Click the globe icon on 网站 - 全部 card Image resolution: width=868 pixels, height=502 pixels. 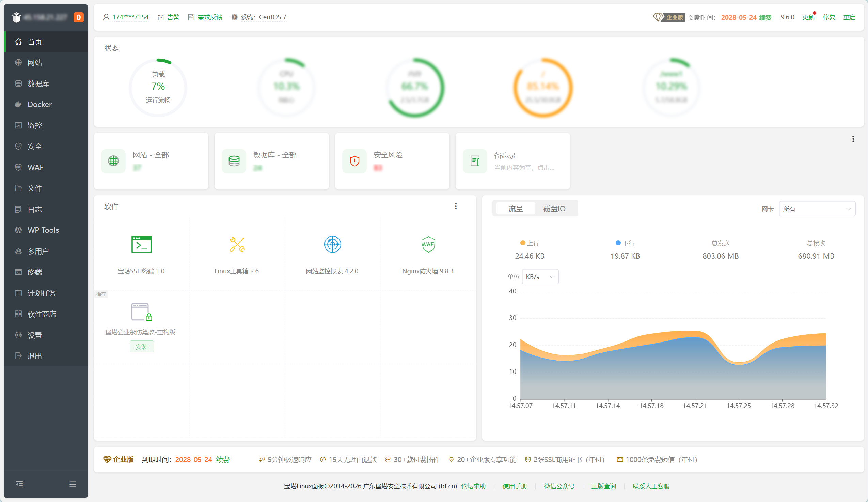pyautogui.click(x=113, y=161)
